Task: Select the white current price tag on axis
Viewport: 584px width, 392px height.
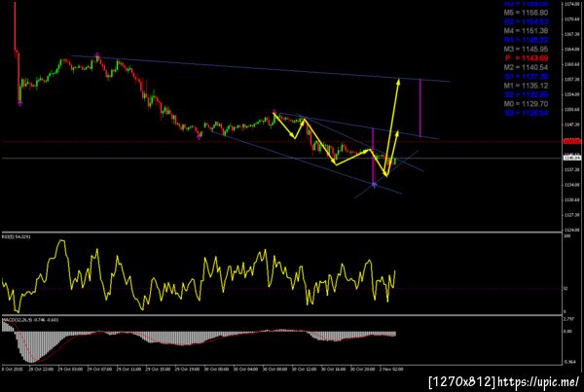Action: tap(572, 158)
